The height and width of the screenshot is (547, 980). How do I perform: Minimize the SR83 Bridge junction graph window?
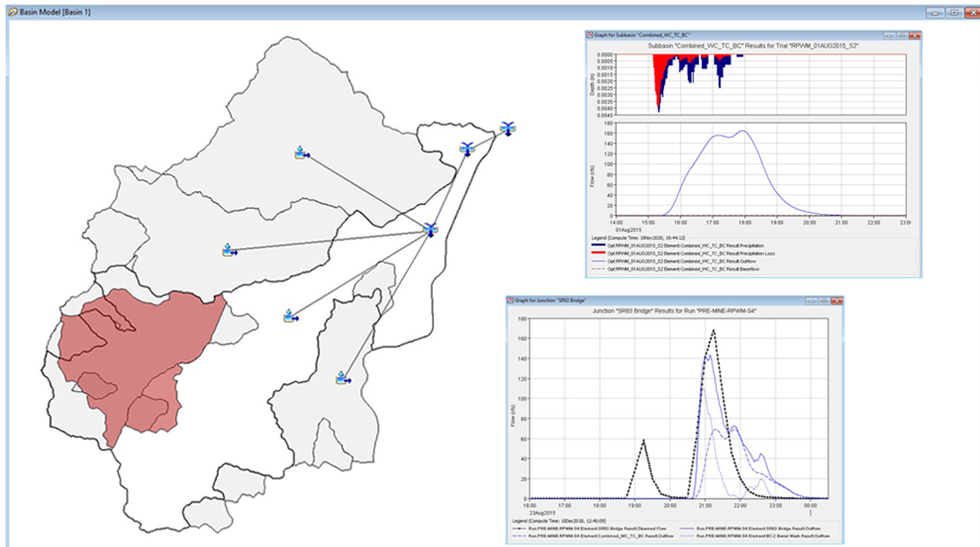(811, 301)
